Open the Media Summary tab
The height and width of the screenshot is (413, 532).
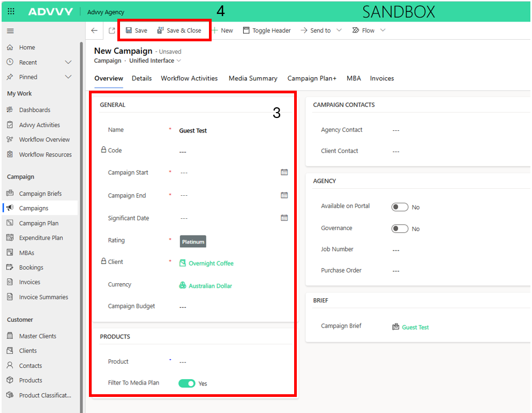tap(253, 78)
